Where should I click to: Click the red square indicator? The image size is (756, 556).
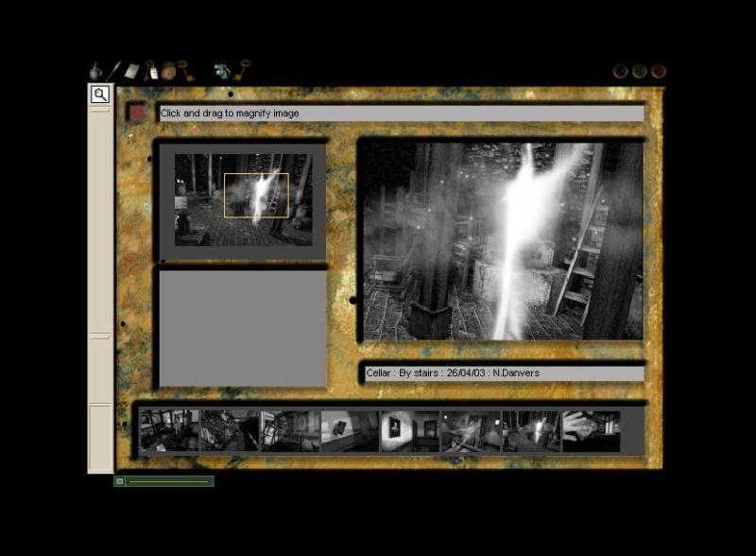137,113
